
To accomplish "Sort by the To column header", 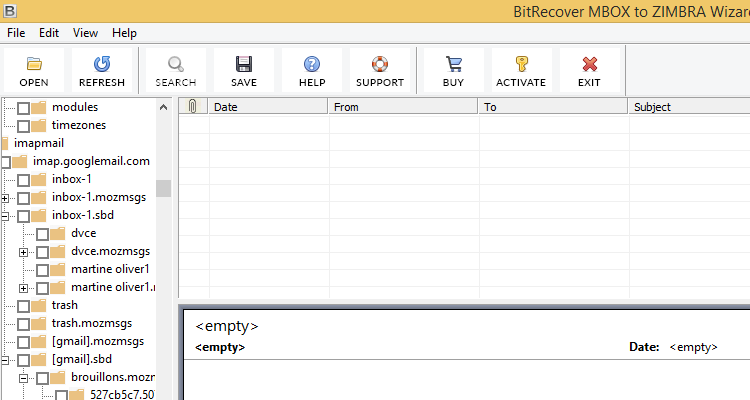I will tap(553, 106).
